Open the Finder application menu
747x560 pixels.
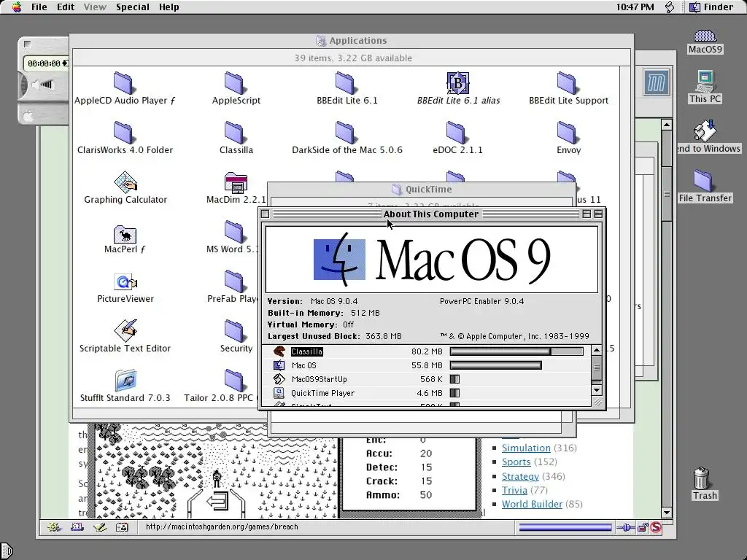(712, 7)
